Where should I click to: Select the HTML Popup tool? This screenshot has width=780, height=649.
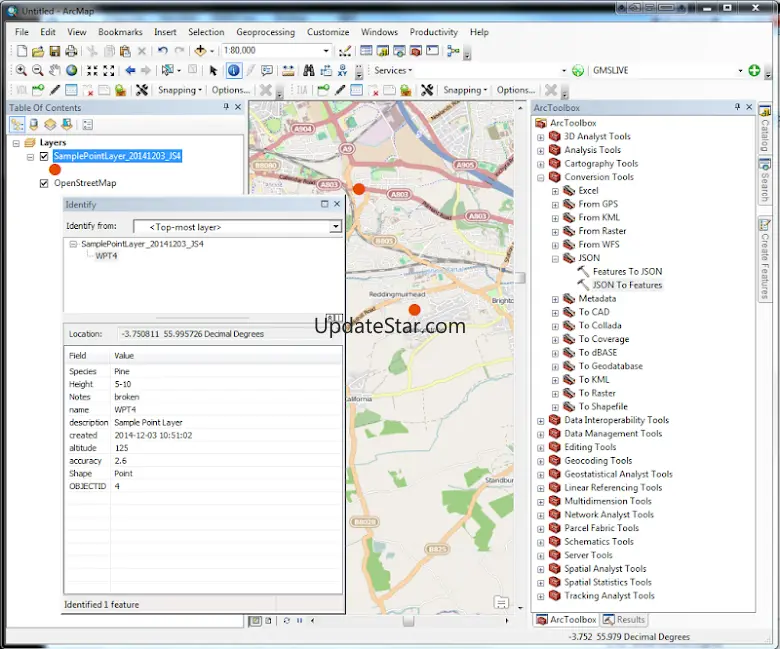pyautogui.click(x=267, y=71)
